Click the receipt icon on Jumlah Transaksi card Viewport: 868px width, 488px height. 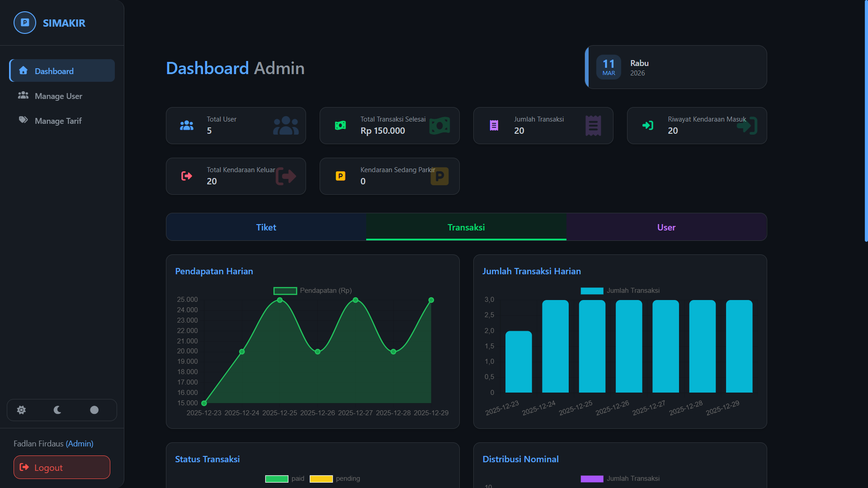pos(494,125)
